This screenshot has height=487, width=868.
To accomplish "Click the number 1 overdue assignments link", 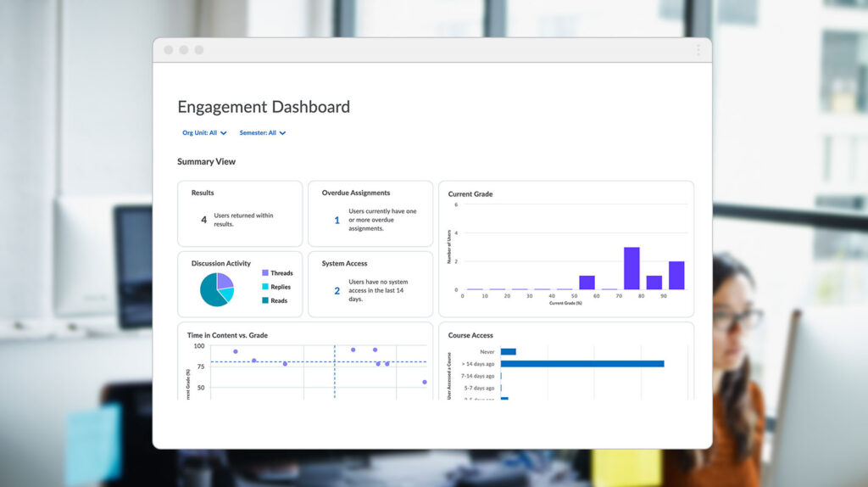I will tap(337, 221).
